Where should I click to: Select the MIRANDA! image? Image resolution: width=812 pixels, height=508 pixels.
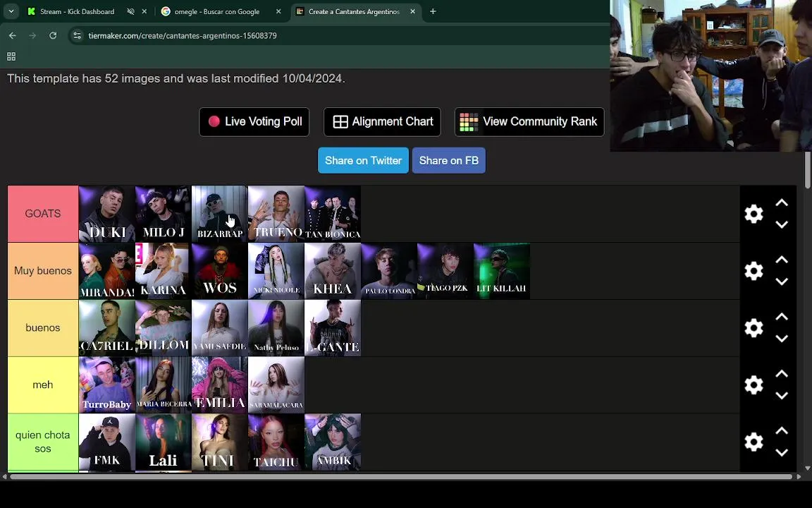[106, 271]
